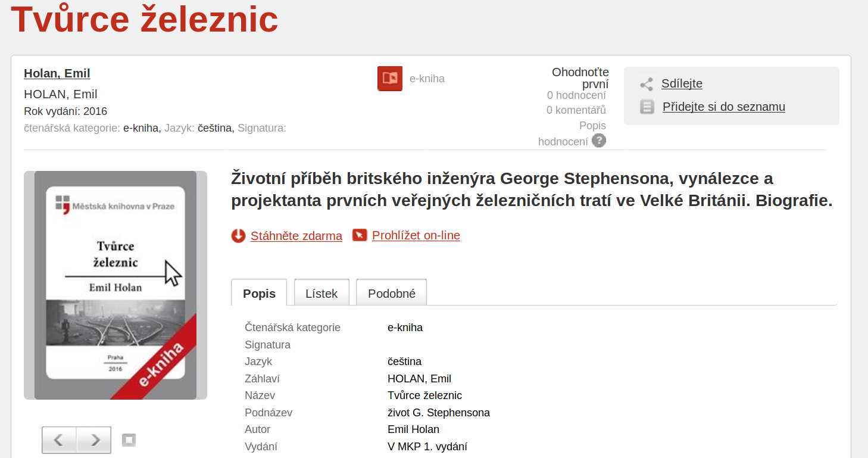Click Přidejte si do seznamu link
The image size is (868, 458).
tap(724, 107)
